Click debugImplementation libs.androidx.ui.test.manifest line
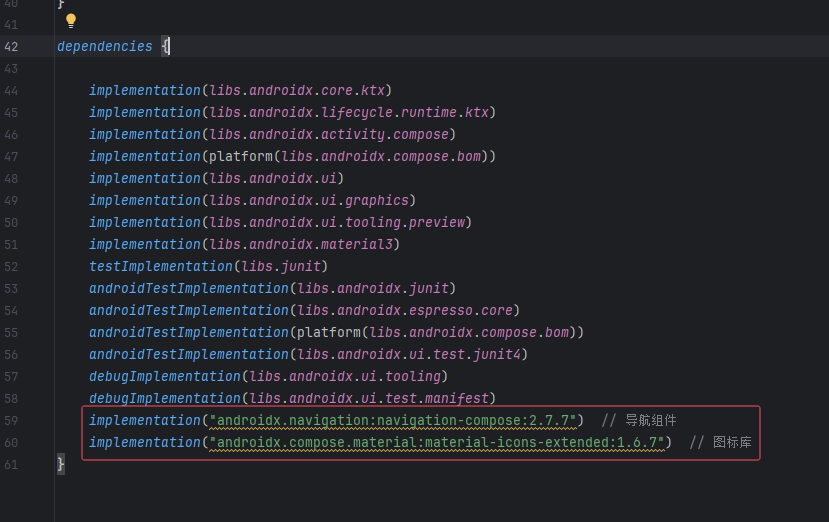Image resolution: width=829 pixels, height=522 pixels. tap(292, 398)
